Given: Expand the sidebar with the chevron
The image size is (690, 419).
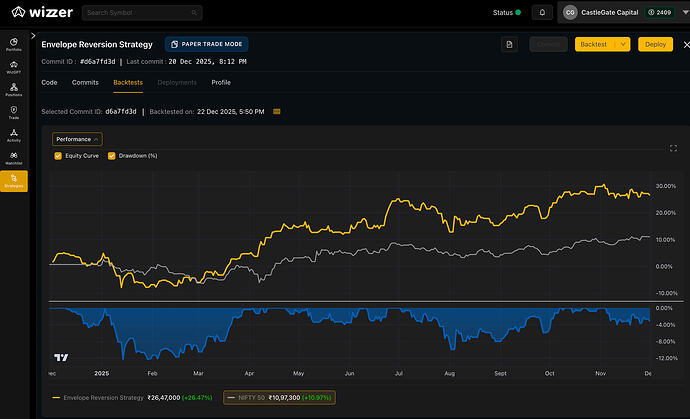Looking at the screenshot, I should (x=33, y=36).
